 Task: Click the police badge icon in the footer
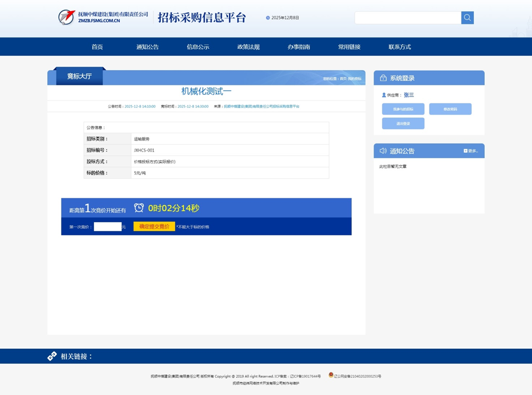331,375
